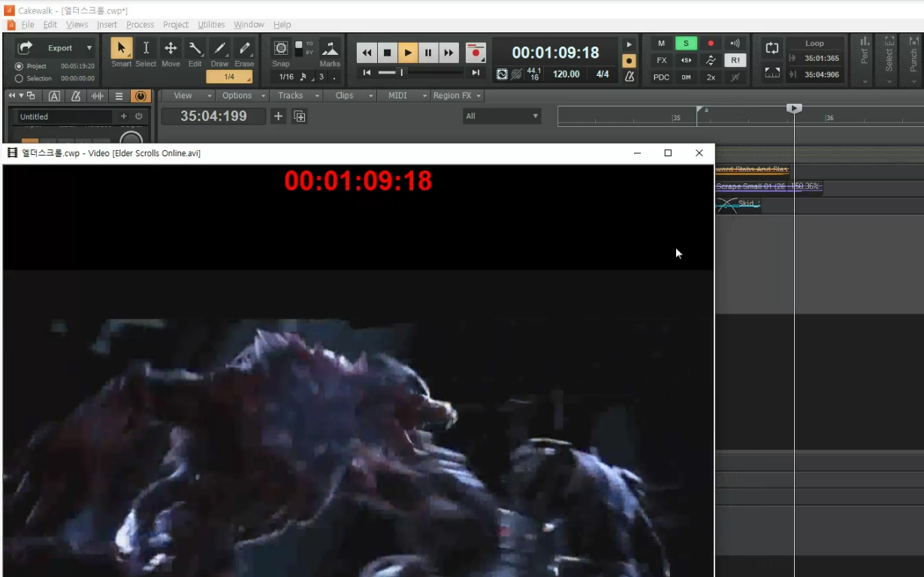
Task: Open the Insert menu
Action: tap(107, 25)
